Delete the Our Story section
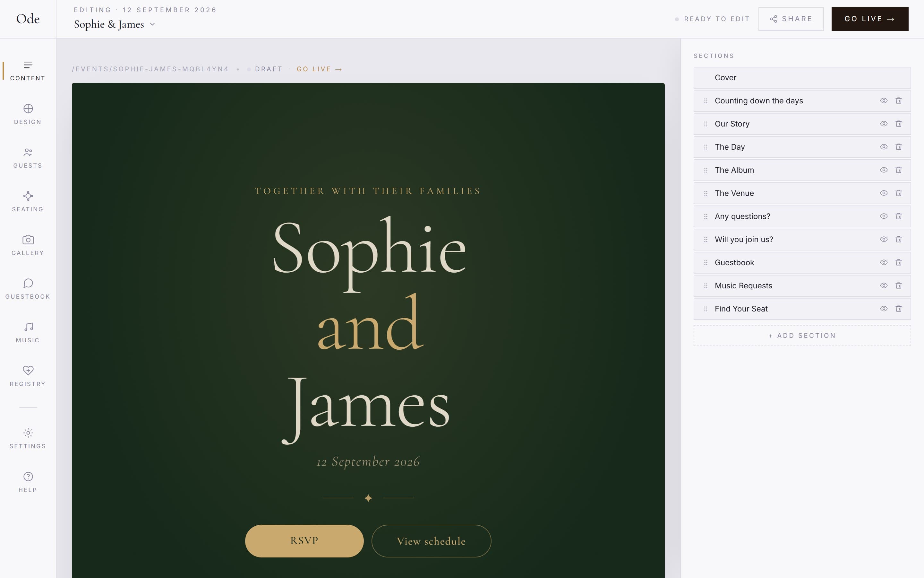Image resolution: width=924 pixels, height=578 pixels. (x=898, y=124)
